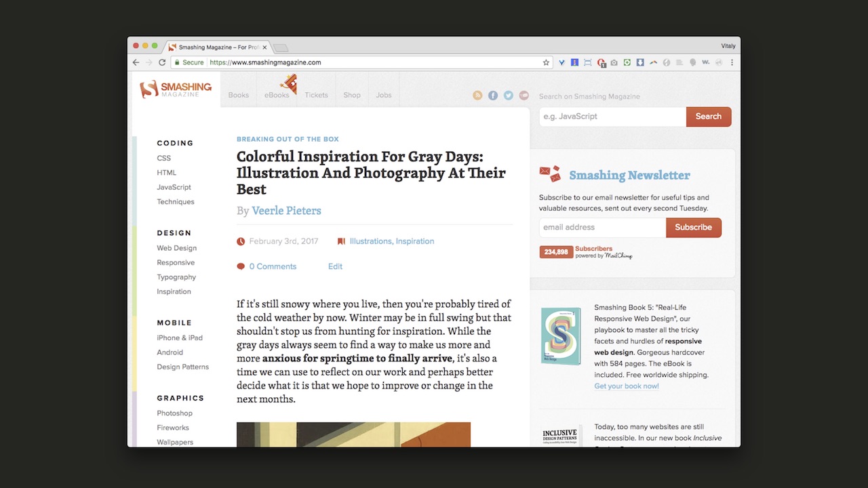Click the blue V-shaped extension icon
Image resolution: width=868 pixels, height=488 pixels.
pyautogui.click(x=561, y=62)
